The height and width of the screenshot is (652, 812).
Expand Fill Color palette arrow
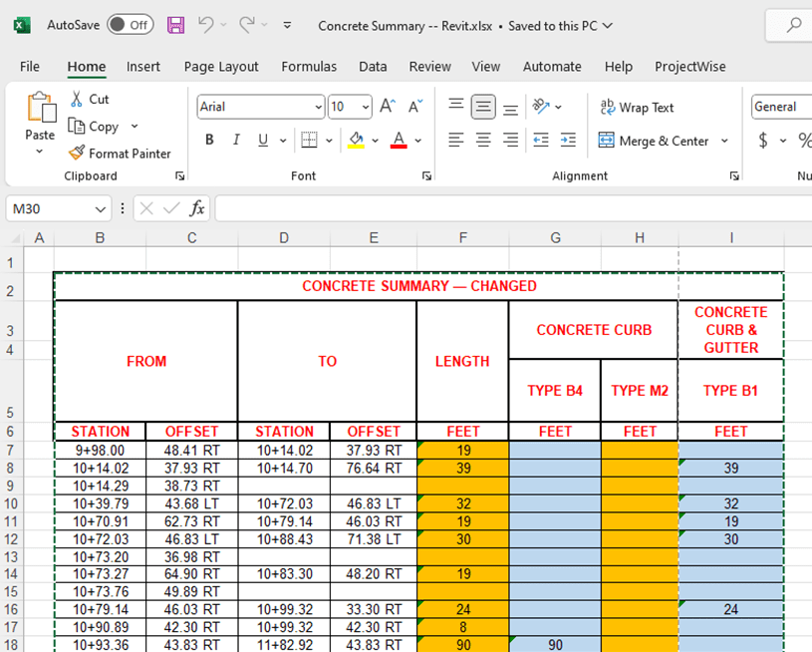click(375, 140)
